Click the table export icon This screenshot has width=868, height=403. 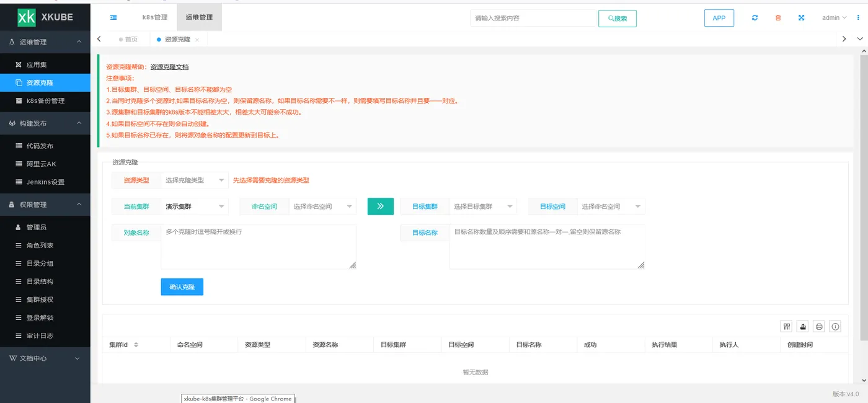tap(803, 326)
